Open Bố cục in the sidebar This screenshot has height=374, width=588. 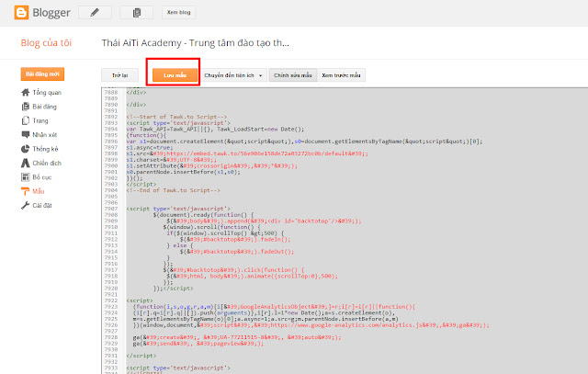[42, 177]
